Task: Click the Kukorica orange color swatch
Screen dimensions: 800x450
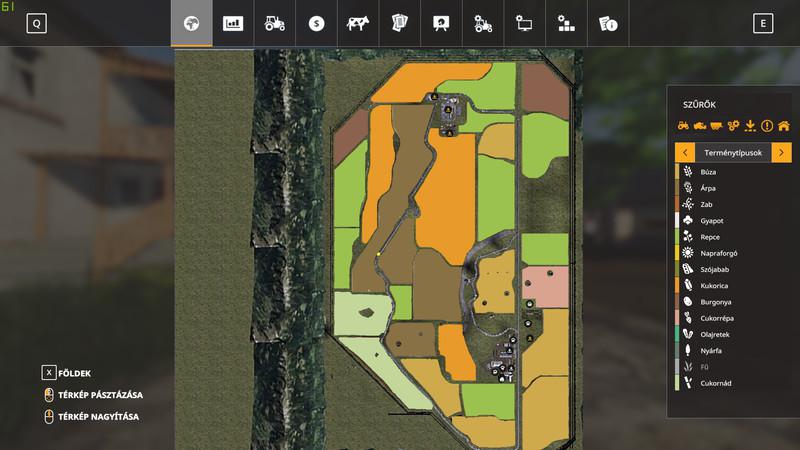Action: pos(678,284)
